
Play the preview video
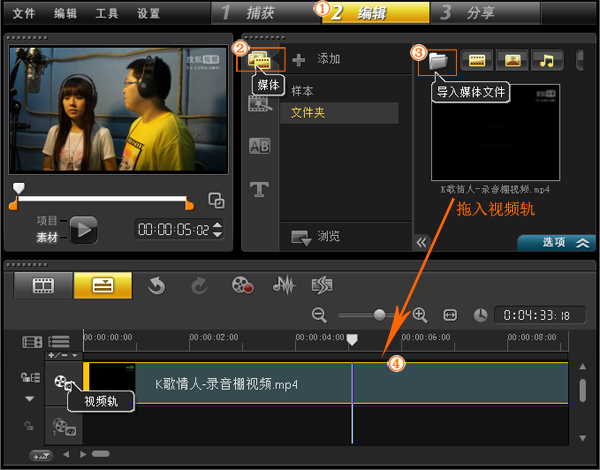(83, 230)
